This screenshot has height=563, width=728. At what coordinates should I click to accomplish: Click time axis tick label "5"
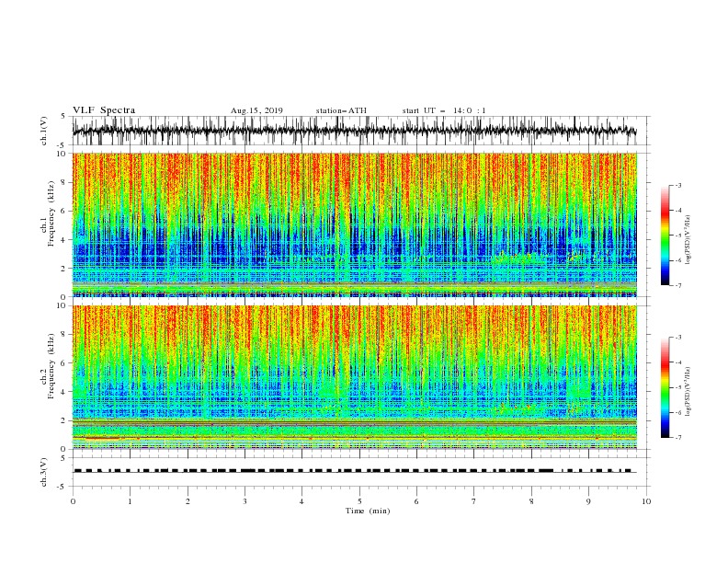(x=359, y=501)
